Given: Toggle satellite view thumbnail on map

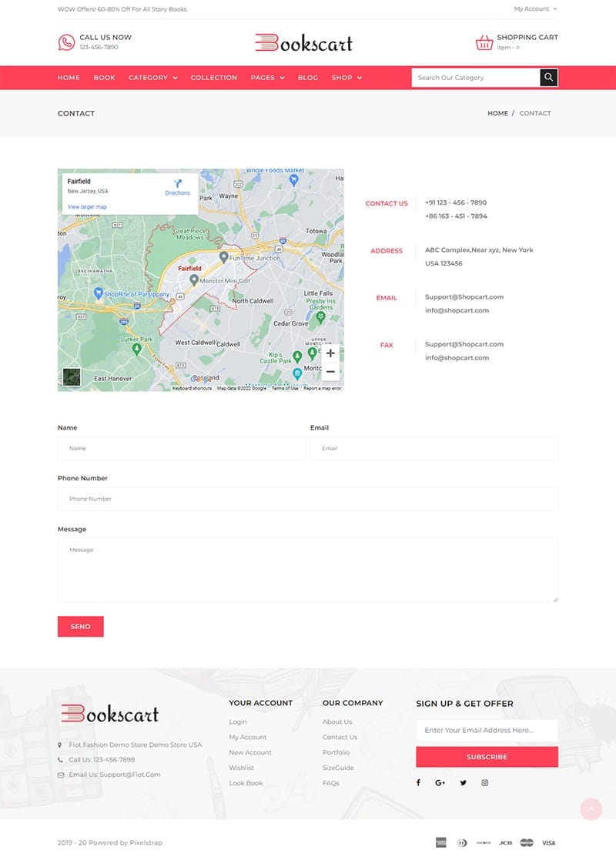Looking at the screenshot, I should tap(72, 377).
